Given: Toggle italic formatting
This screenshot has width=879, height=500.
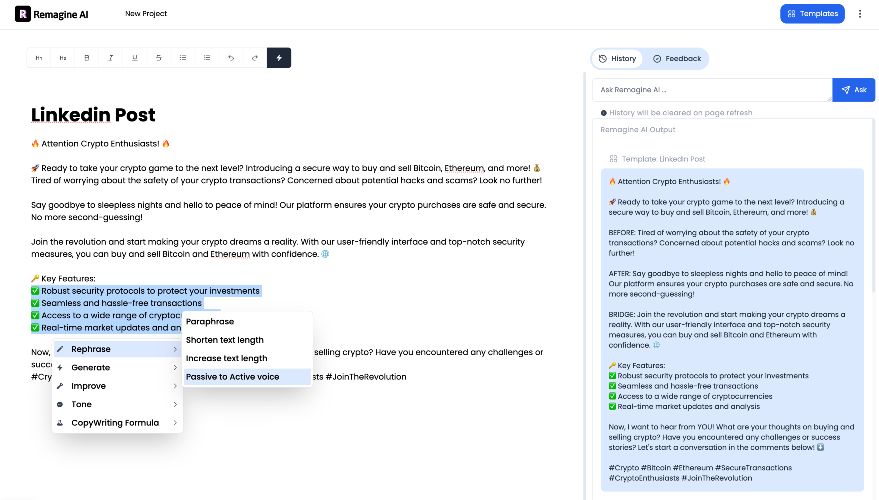Looking at the screenshot, I should 111,58.
